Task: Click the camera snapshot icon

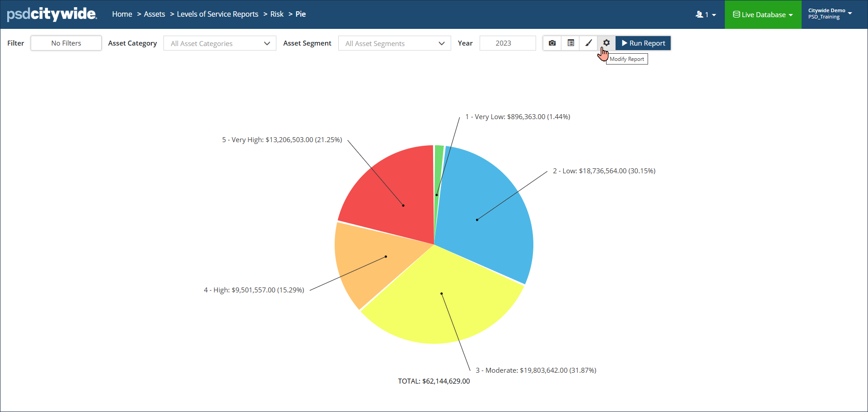Action: click(x=552, y=43)
